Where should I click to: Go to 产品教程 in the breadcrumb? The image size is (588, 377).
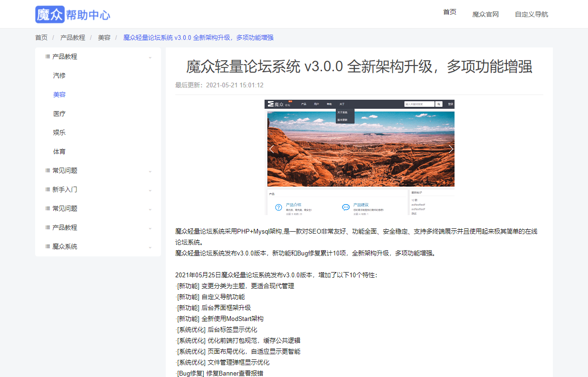pos(73,38)
